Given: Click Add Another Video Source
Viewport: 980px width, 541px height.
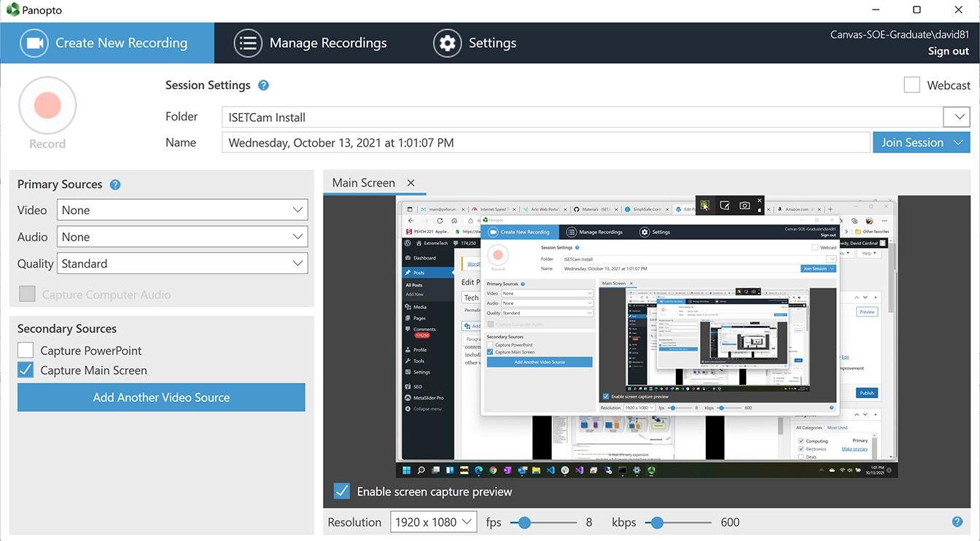Looking at the screenshot, I should coord(161,397).
